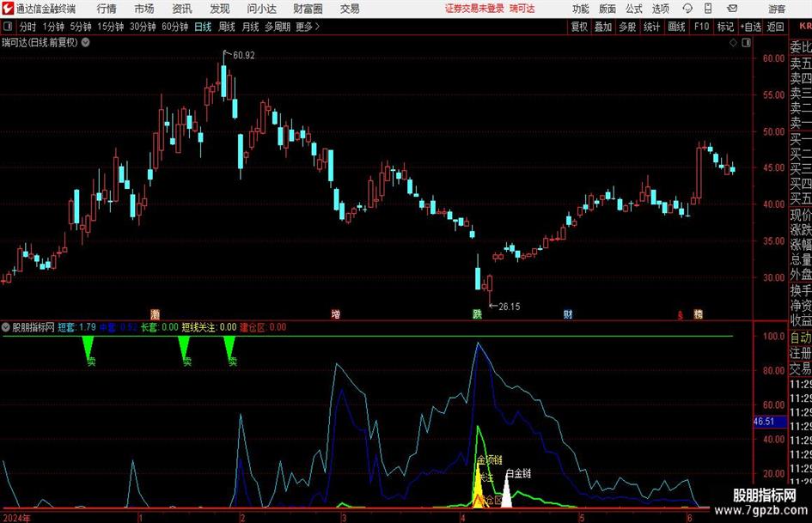This screenshot has width=812, height=523.
Task: Open the 交易 menu
Action: [x=350, y=9]
